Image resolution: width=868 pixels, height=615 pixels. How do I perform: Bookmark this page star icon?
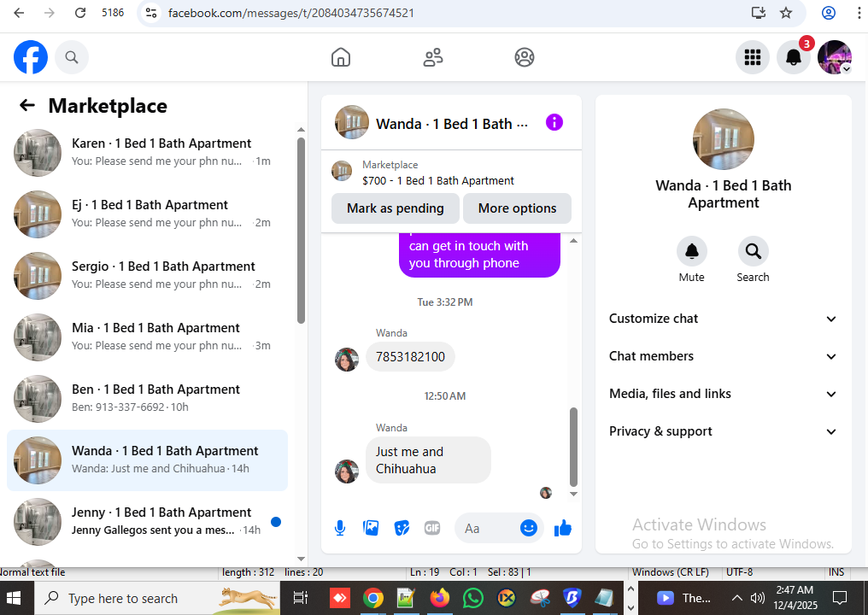(786, 13)
